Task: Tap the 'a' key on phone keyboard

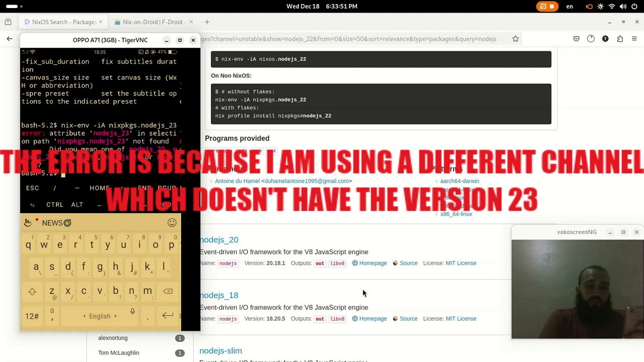Action: coord(36,267)
